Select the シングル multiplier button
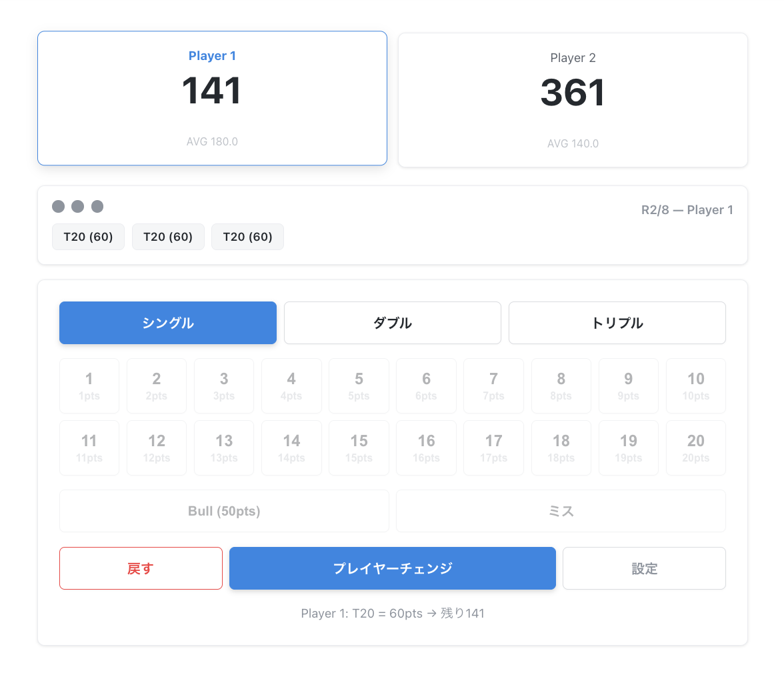The width and height of the screenshot is (784, 679). pyautogui.click(x=167, y=323)
